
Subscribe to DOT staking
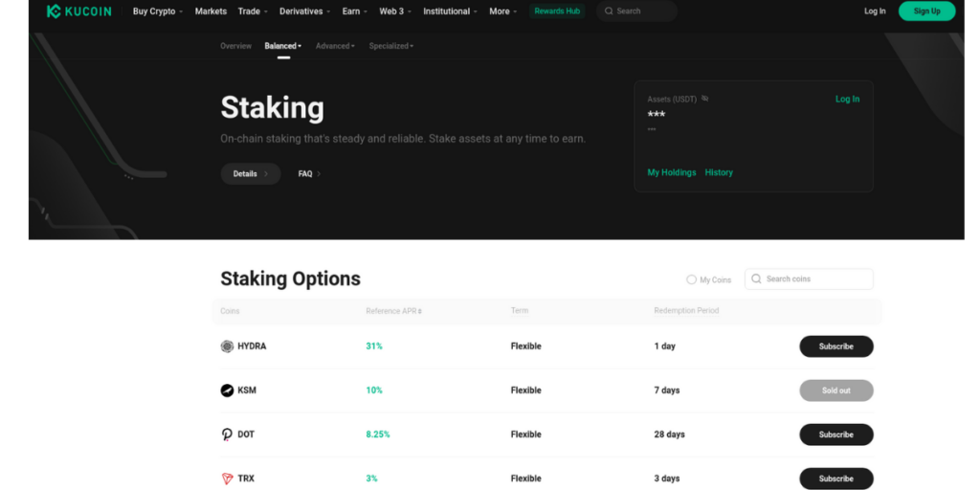[x=836, y=434]
